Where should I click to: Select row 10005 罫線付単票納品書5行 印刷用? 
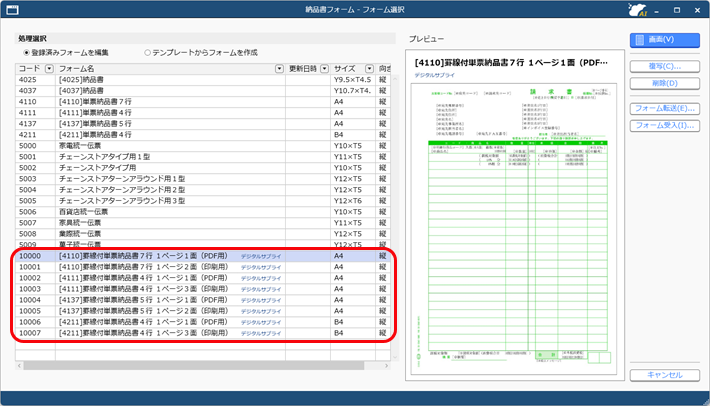[x=203, y=311]
